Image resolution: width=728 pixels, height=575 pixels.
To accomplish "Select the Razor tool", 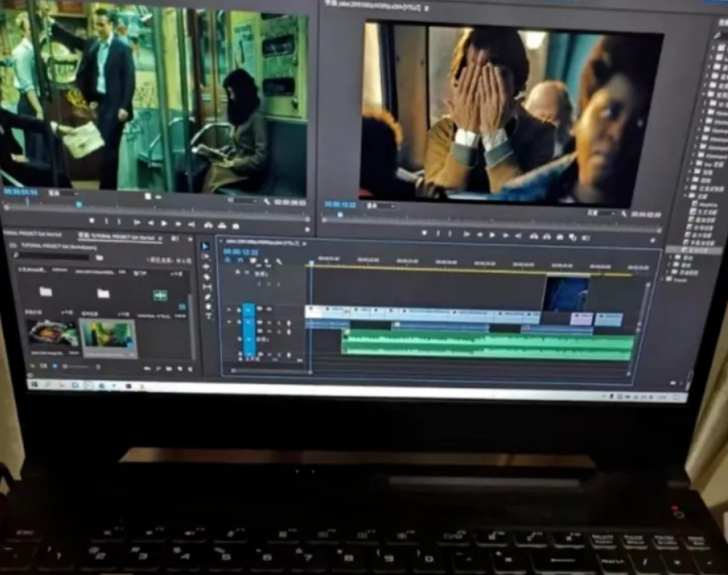I will click(x=207, y=277).
